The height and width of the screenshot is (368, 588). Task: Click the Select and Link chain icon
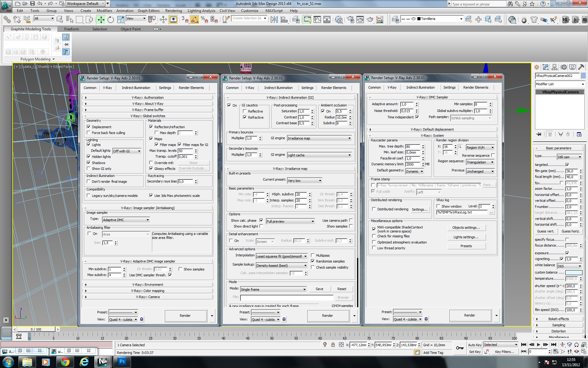(x=7, y=20)
